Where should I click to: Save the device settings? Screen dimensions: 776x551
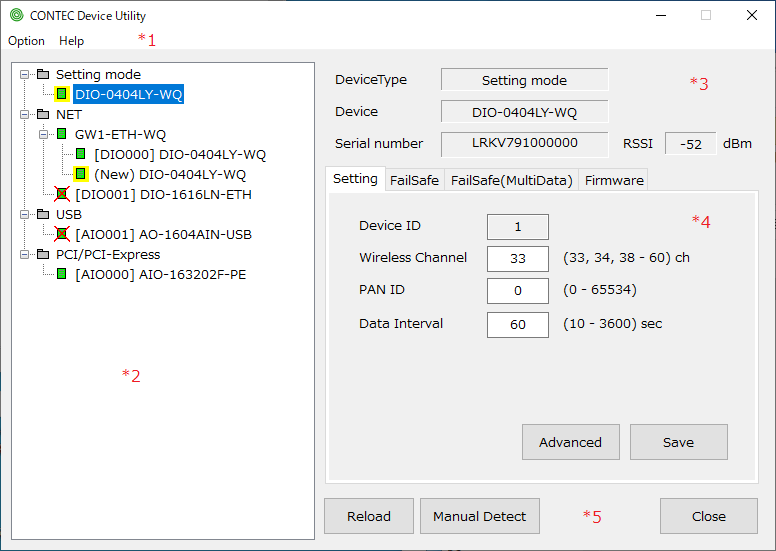click(679, 442)
